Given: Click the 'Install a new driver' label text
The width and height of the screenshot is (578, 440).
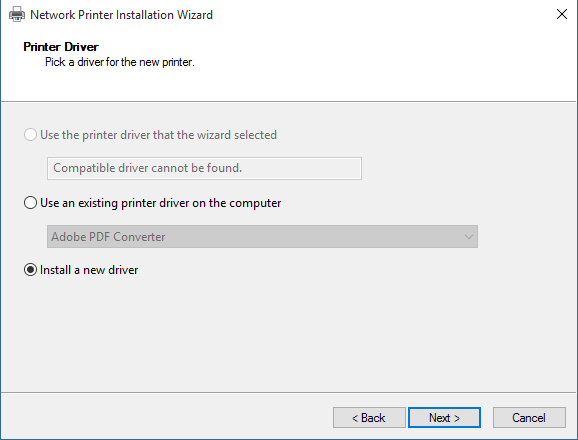Looking at the screenshot, I should [x=89, y=270].
